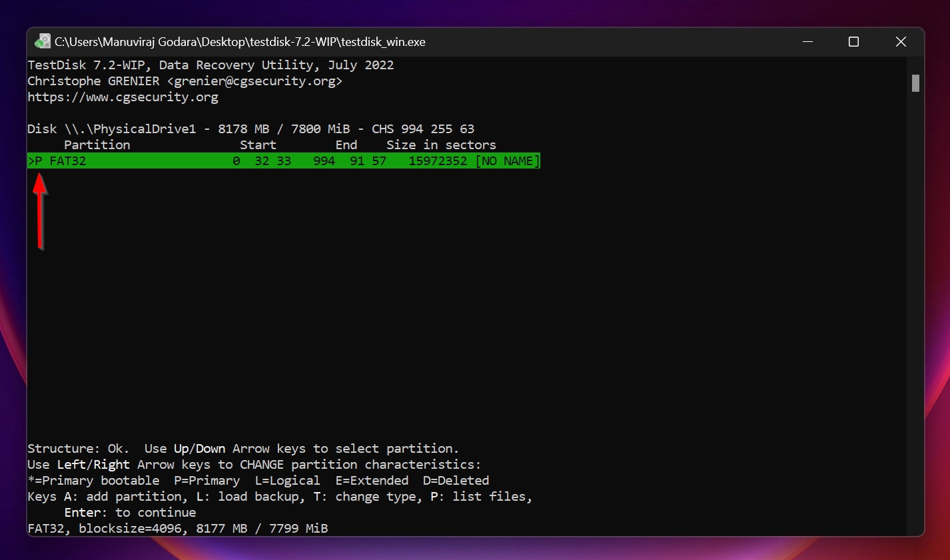Image resolution: width=950 pixels, height=560 pixels.
Task: Click the 15972352 sector size value
Action: click(438, 160)
